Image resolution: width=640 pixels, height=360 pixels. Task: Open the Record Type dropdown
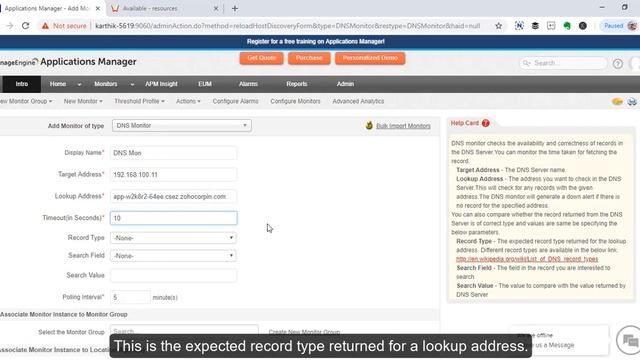pyautogui.click(x=173, y=238)
